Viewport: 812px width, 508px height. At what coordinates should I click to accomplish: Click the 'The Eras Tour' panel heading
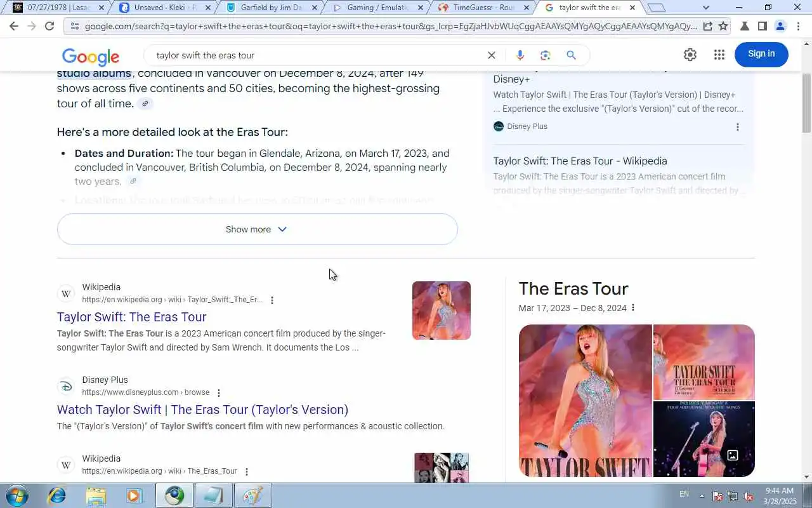point(573,288)
